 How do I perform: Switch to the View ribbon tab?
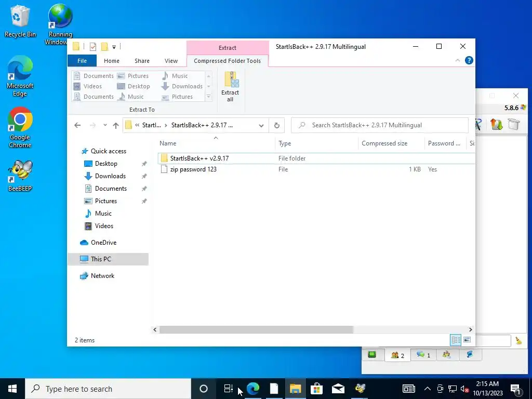[171, 61]
